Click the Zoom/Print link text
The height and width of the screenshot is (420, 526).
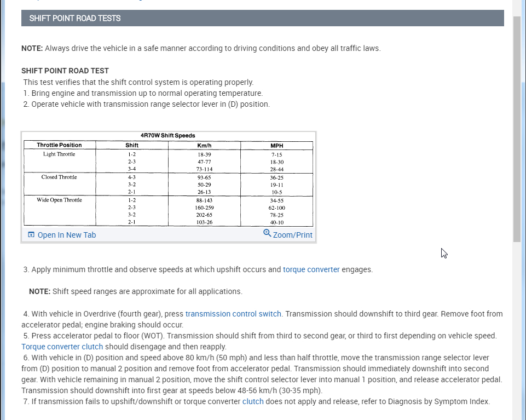pos(293,235)
